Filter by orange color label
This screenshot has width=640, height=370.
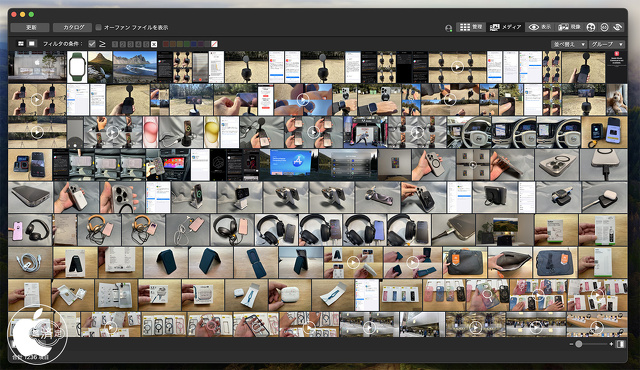point(172,44)
